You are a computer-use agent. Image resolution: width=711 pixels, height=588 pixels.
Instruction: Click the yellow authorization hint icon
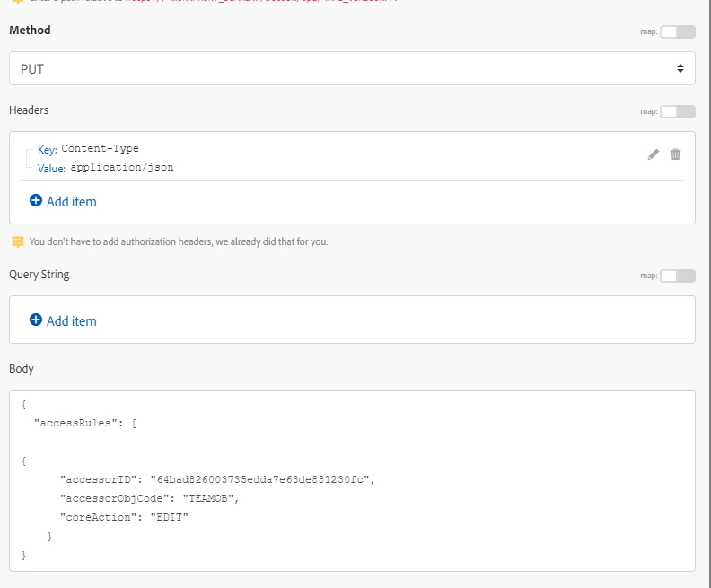coord(17,241)
